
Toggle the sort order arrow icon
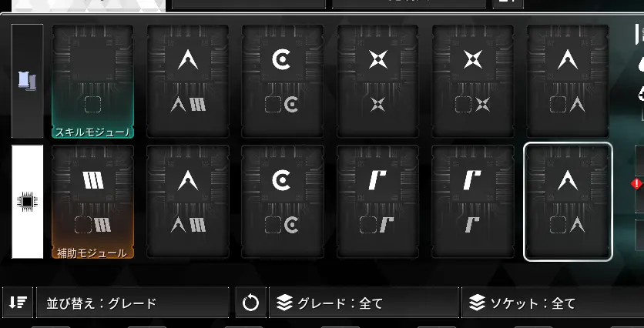(x=18, y=303)
